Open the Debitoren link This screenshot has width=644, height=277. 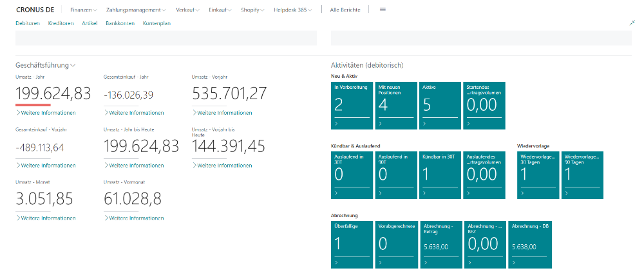click(x=28, y=23)
